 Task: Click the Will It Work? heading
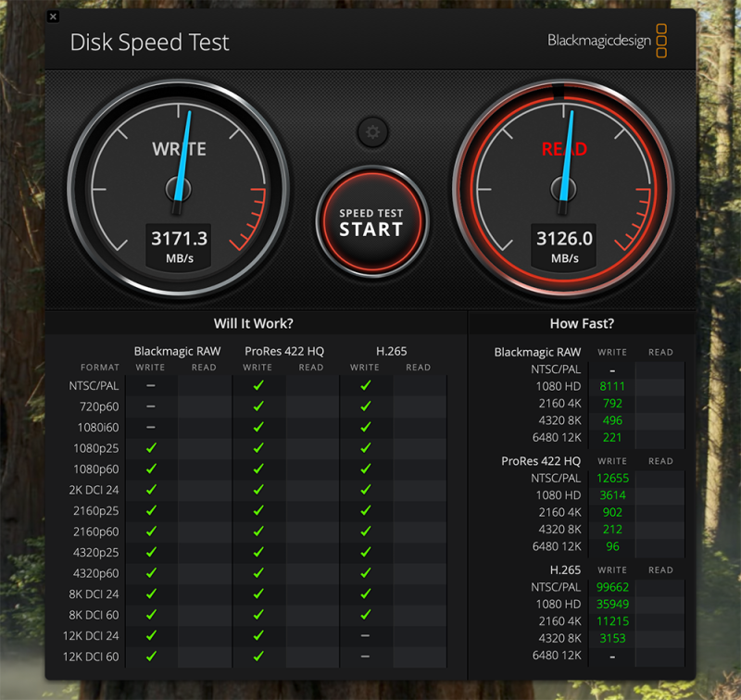(x=253, y=323)
